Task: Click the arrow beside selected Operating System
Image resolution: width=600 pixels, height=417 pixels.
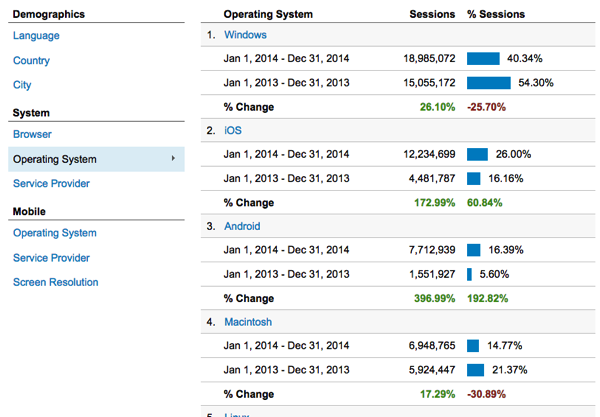Action: click(x=173, y=158)
